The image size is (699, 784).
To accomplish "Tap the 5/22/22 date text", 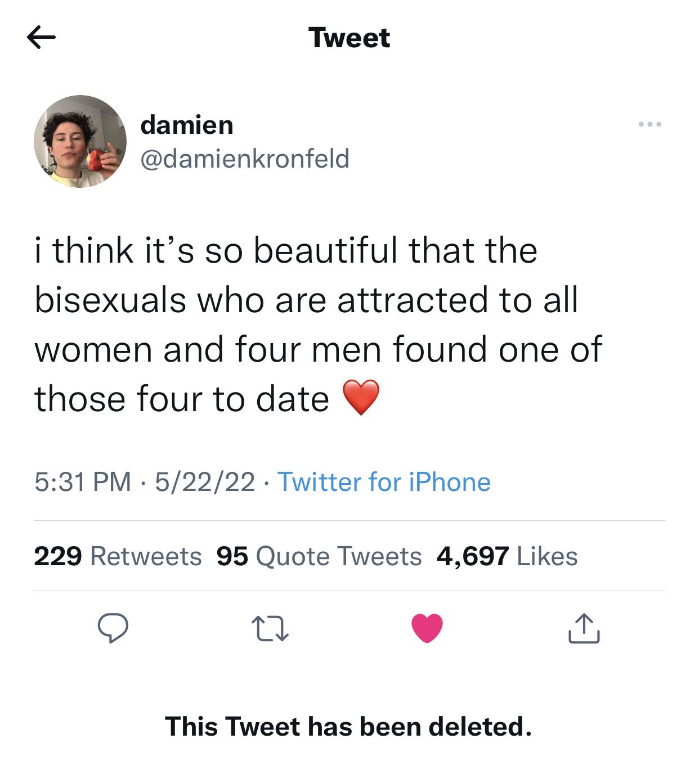I will 205,482.
